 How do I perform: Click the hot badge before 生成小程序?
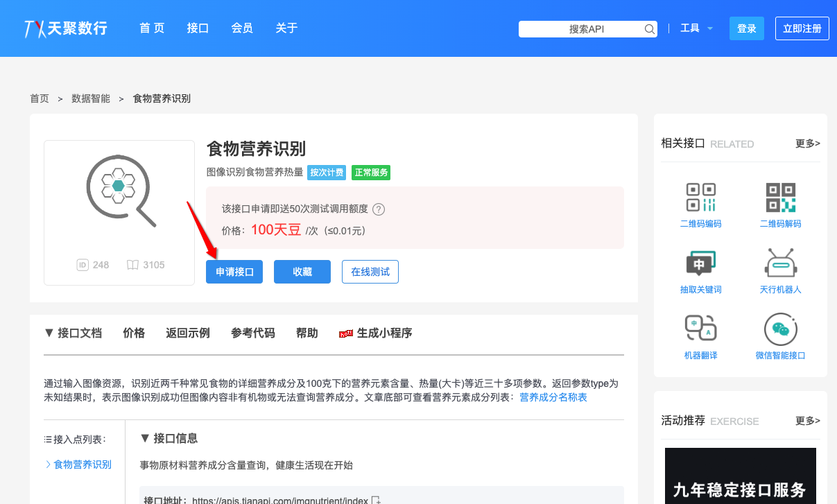click(x=345, y=333)
